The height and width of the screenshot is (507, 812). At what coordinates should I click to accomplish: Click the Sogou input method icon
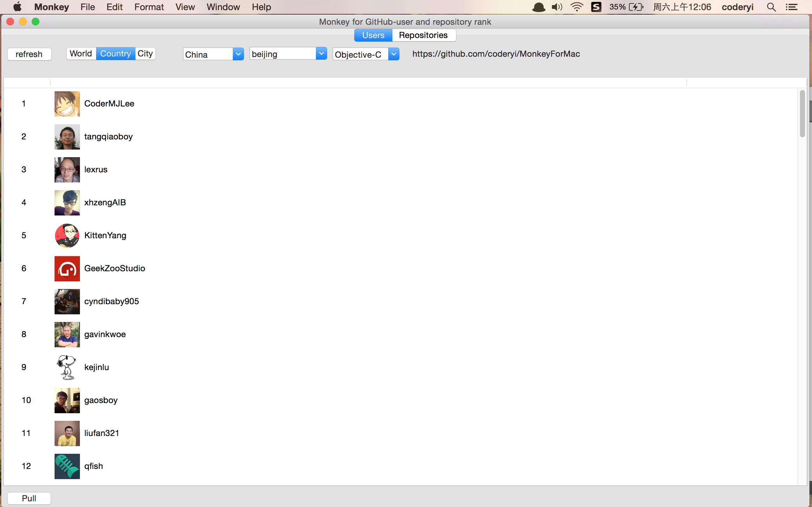point(596,7)
